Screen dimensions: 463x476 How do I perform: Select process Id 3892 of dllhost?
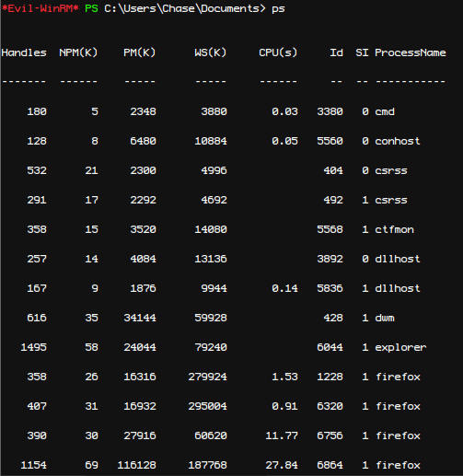pos(330,259)
